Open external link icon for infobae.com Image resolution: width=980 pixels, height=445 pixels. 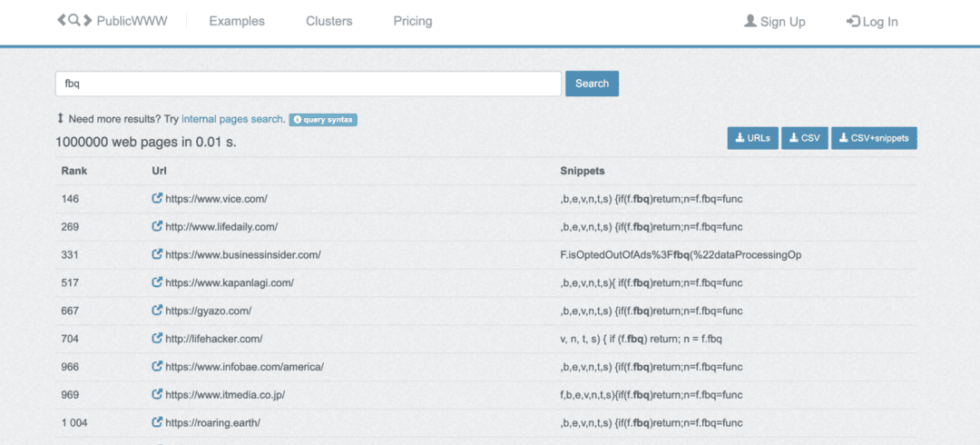tap(157, 368)
